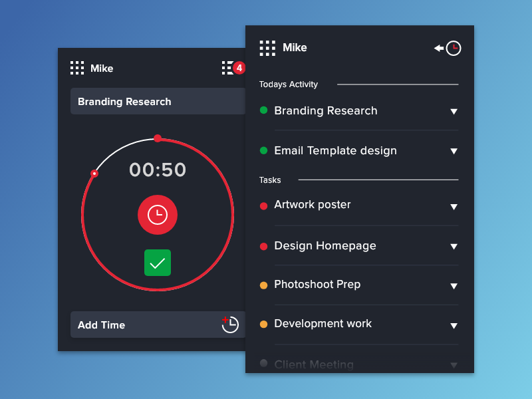Click the Mike profile name
This screenshot has width=532, height=399.
click(x=295, y=47)
